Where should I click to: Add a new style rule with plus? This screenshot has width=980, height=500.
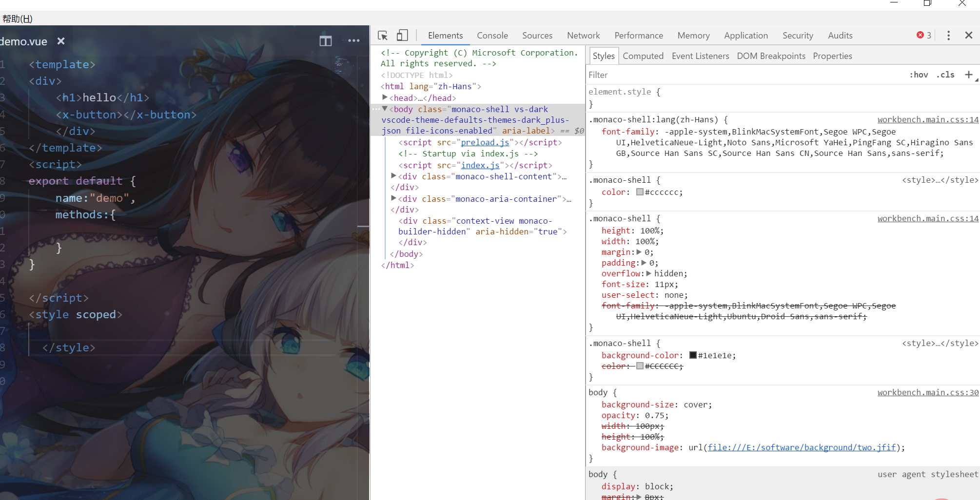[x=969, y=75]
